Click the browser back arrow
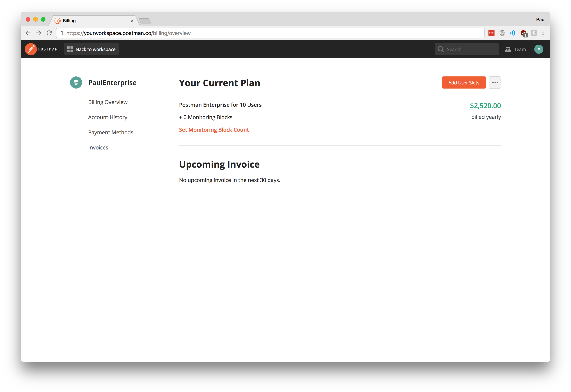The image size is (571, 392). coord(28,33)
